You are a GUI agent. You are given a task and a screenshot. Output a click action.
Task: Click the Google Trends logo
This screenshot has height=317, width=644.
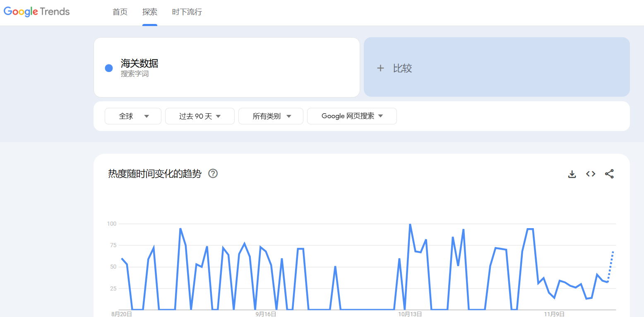(37, 12)
